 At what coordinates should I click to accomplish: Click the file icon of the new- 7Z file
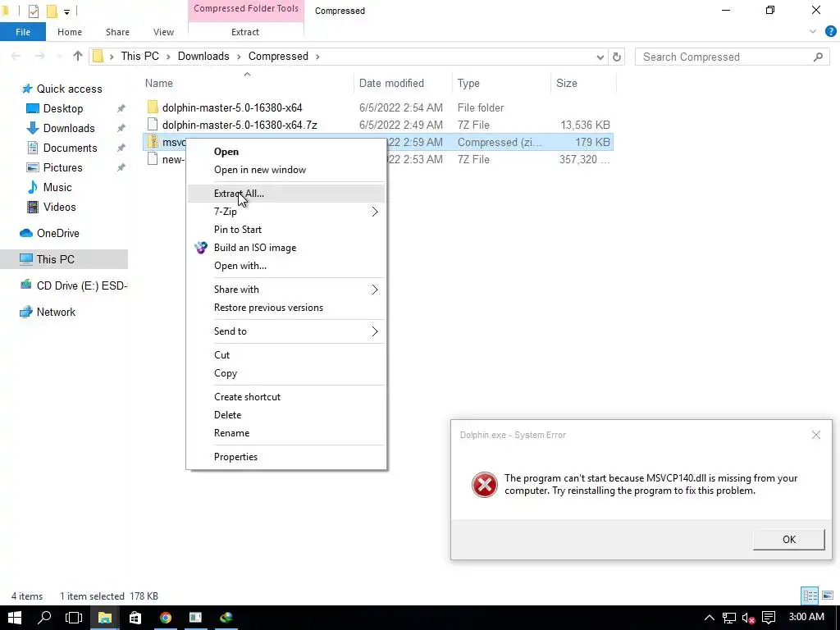pos(153,159)
